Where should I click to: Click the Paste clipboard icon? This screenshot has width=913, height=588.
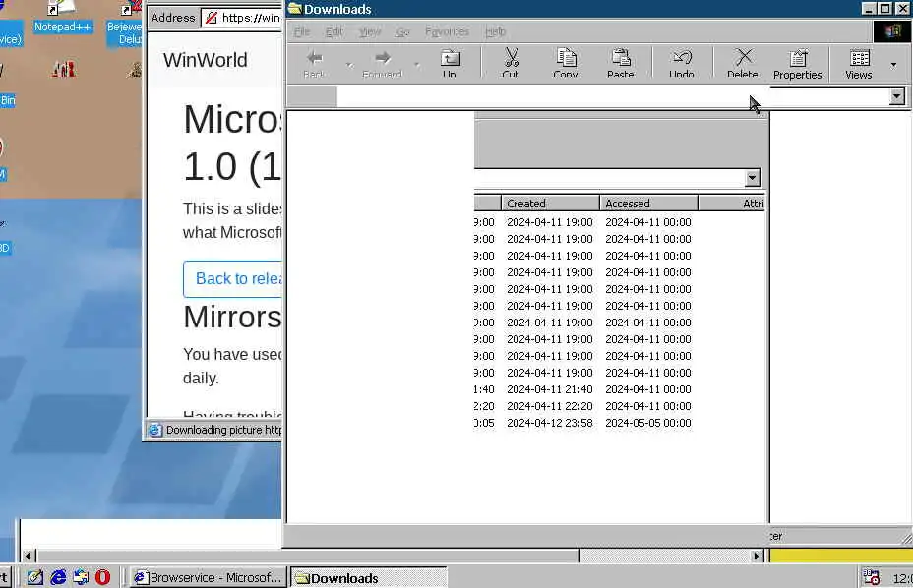[621, 62]
